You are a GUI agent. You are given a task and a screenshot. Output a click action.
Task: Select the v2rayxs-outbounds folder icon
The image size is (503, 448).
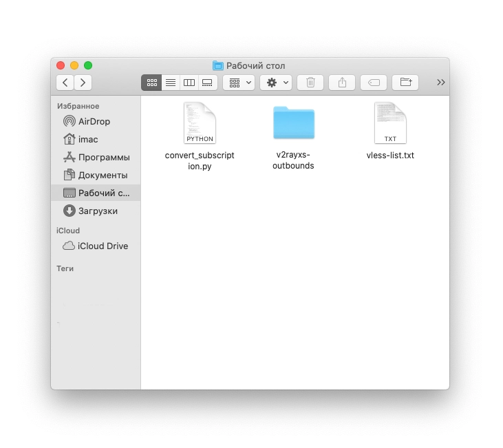(x=294, y=122)
